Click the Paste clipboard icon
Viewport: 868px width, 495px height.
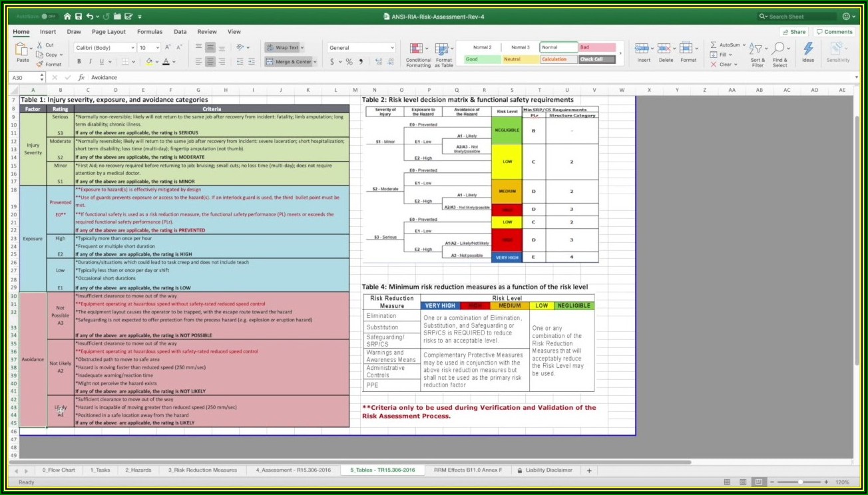(23, 50)
